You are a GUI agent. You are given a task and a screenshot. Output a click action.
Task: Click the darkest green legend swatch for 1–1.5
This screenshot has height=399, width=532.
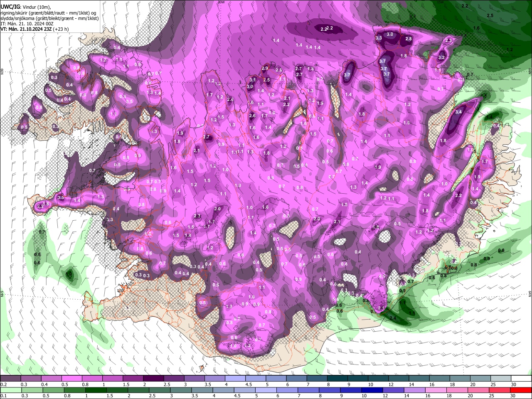(x=96, y=390)
